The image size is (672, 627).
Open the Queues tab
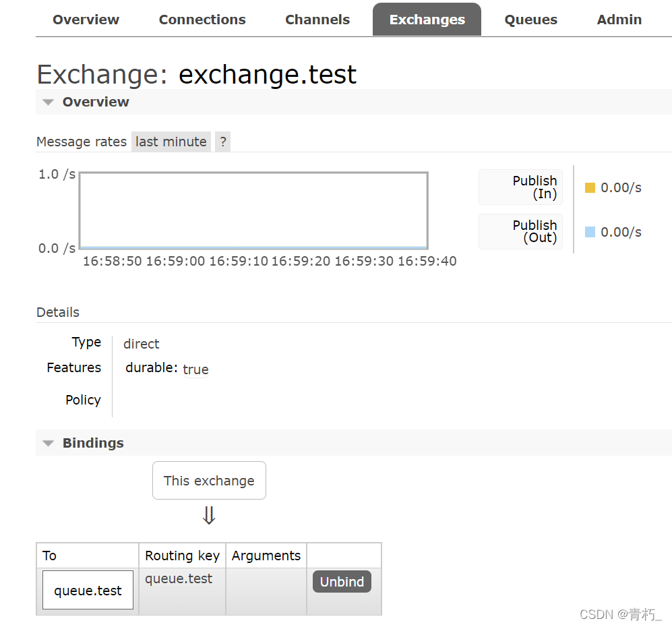pos(530,20)
